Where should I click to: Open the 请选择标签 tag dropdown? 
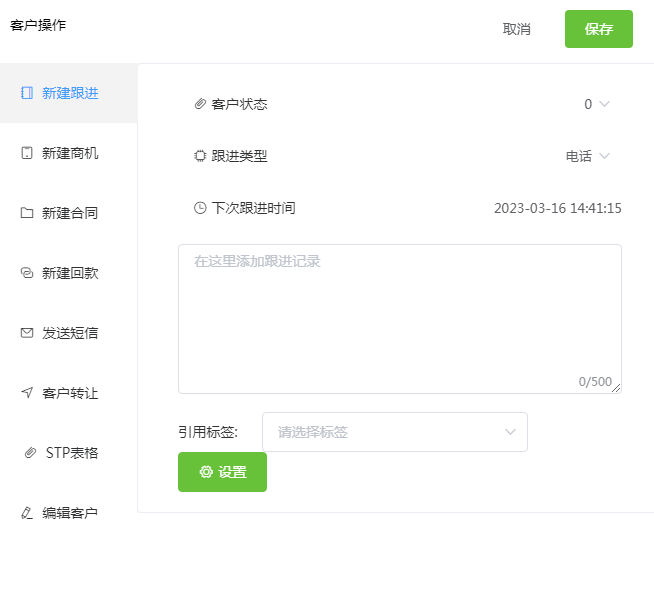tap(395, 432)
